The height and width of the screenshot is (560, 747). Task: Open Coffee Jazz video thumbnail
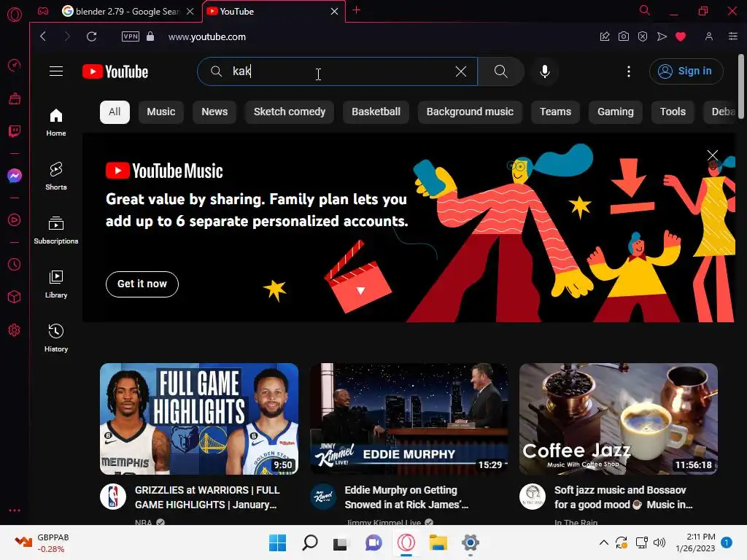(619, 419)
